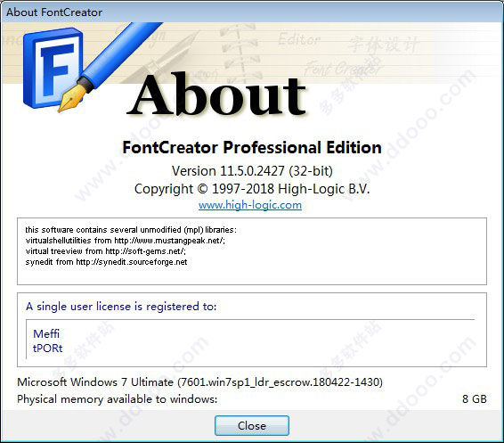The width and height of the screenshot is (504, 443).
Task: Click the 'About FontCreator' title bar
Action: click(252, 12)
